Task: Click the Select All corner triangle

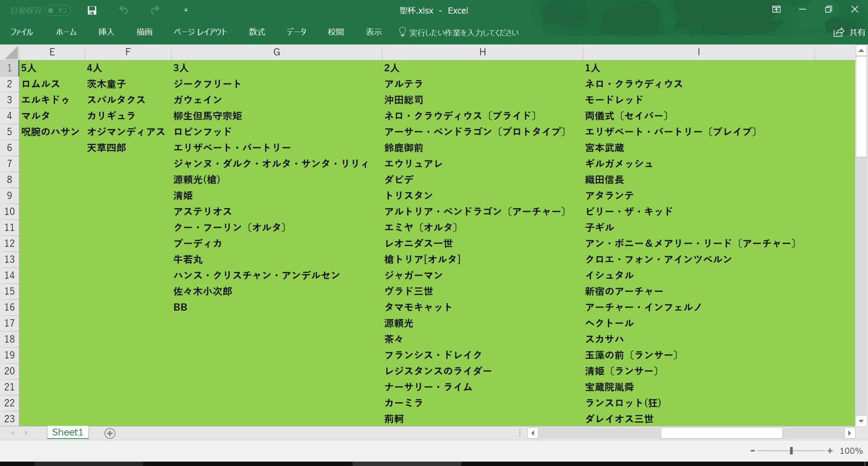Action: point(11,53)
